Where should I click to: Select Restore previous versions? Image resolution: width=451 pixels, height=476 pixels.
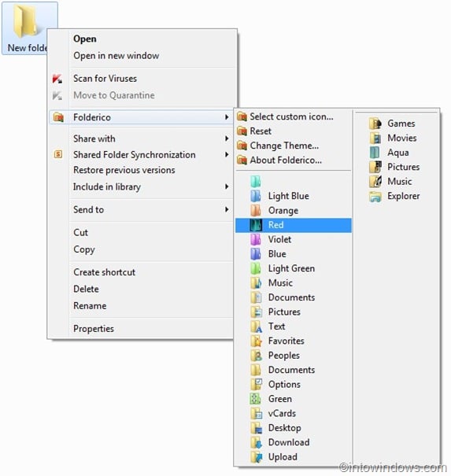tap(124, 170)
